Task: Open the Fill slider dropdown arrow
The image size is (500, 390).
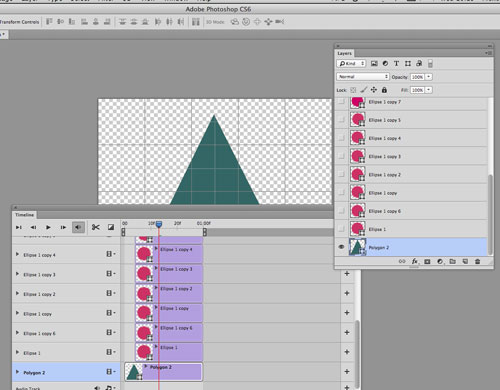Action: (x=429, y=90)
